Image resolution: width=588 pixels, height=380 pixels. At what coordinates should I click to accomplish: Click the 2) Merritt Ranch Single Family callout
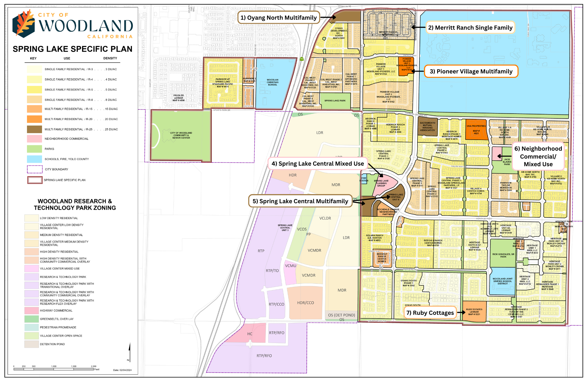coord(470,28)
